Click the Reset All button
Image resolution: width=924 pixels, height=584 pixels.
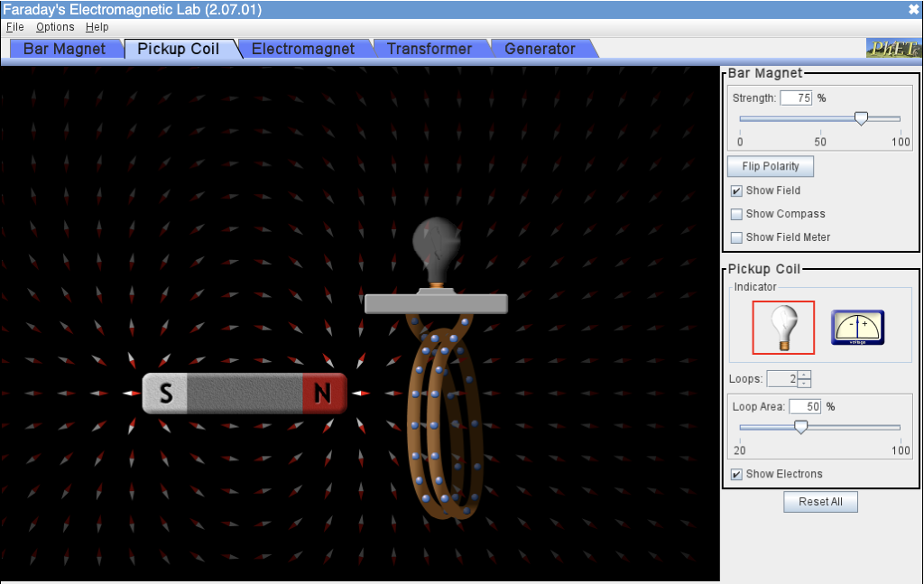tap(820, 501)
